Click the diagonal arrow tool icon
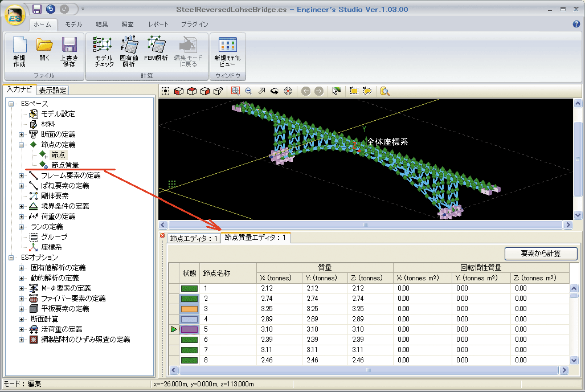 [262, 91]
